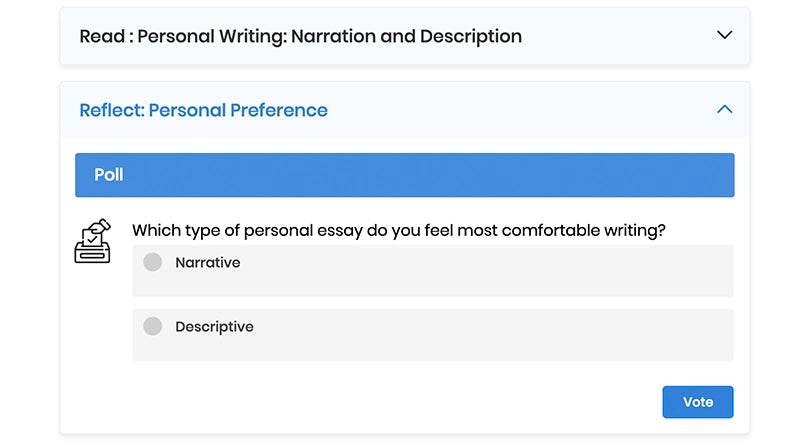Select the Descriptive radio button

pyautogui.click(x=152, y=326)
